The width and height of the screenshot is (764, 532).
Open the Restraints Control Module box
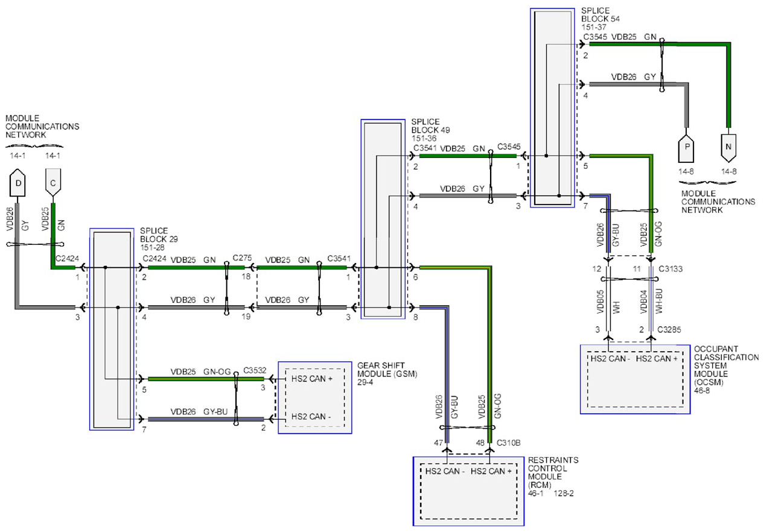tap(469, 491)
